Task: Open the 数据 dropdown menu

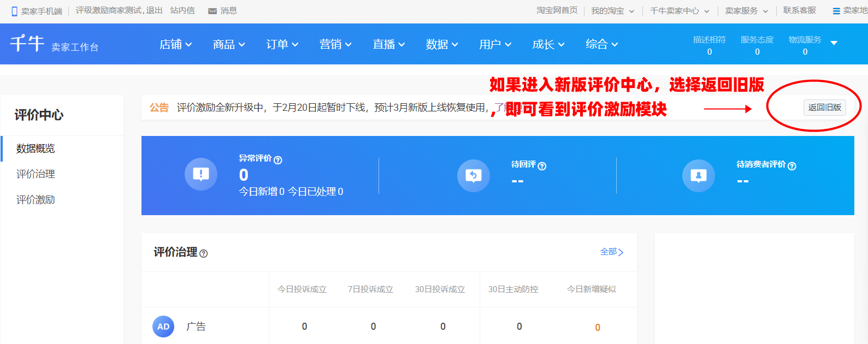Action: 442,44
